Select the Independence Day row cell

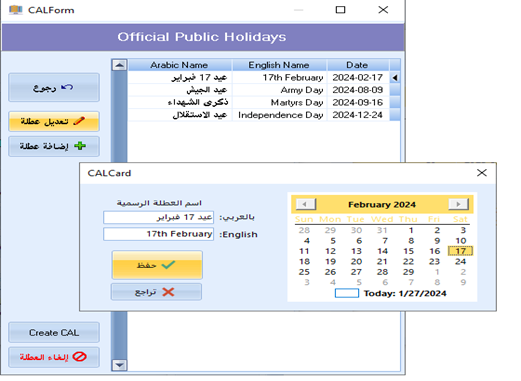click(x=279, y=115)
